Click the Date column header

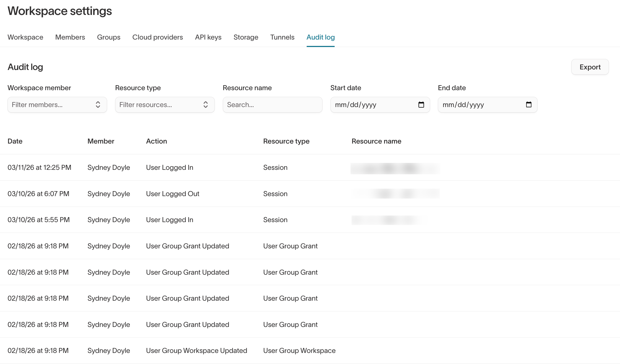(x=15, y=141)
